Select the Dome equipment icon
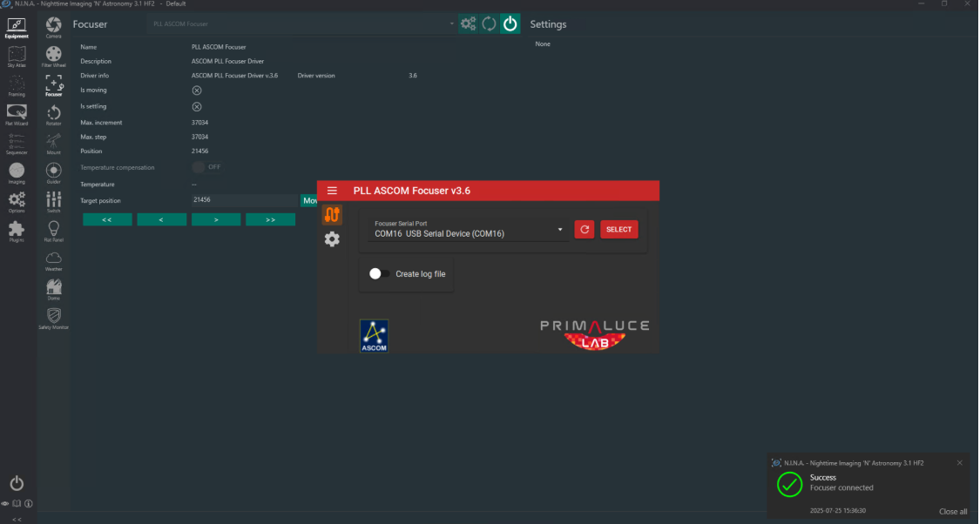Image resolution: width=980 pixels, height=524 pixels. click(x=54, y=290)
